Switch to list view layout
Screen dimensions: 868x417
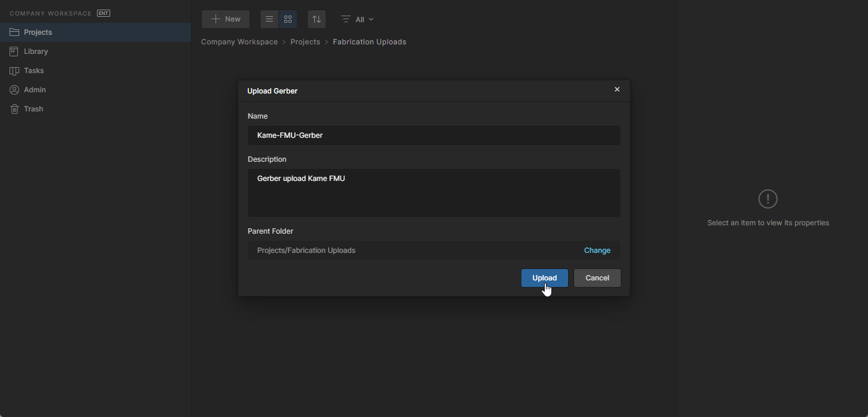pyautogui.click(x=269, y=19)
